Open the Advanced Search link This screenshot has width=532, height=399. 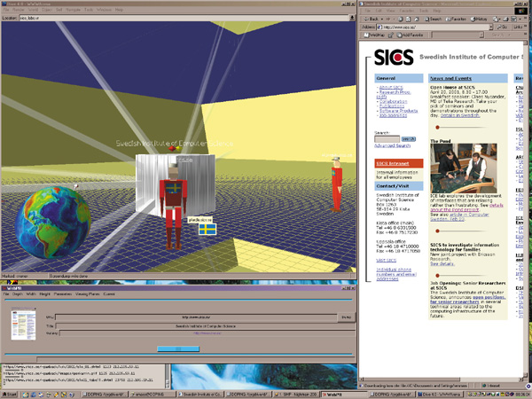(x=392, y=145)
